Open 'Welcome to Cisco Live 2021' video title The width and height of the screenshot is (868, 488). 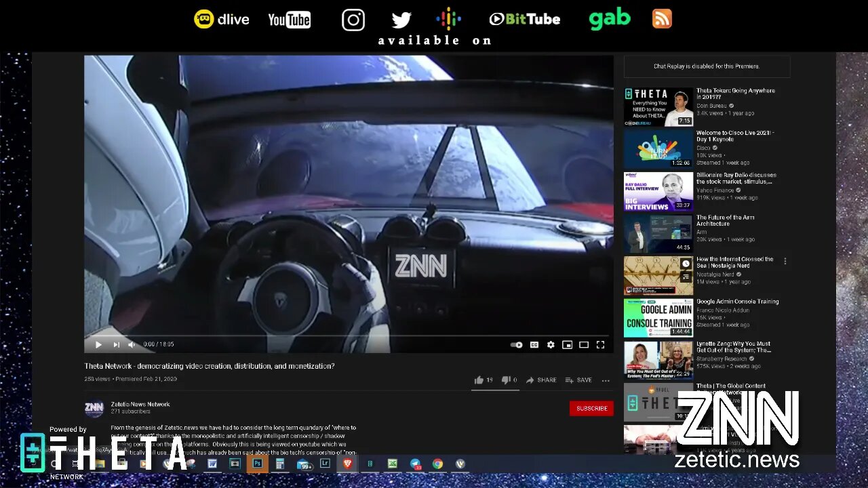(x=735, y=136)
